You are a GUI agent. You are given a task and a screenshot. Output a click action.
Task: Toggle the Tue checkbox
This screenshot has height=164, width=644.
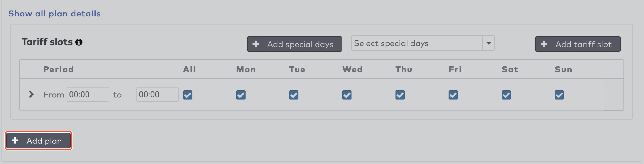[294, 95]
